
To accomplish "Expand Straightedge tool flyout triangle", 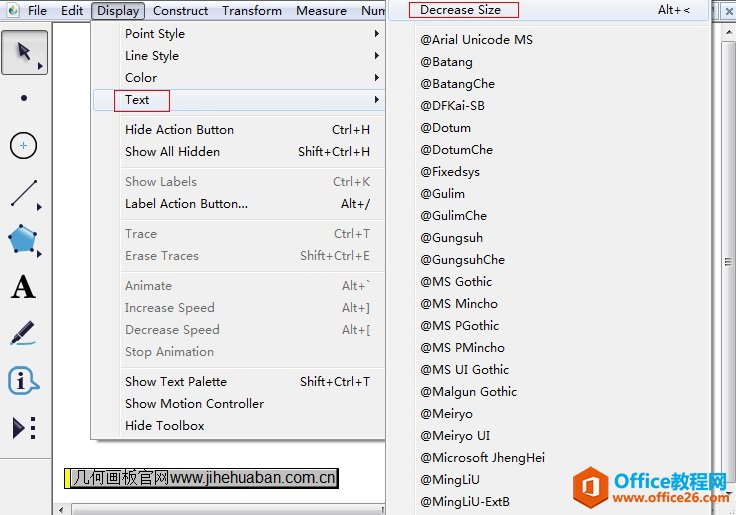I will [x=39, y=207].
